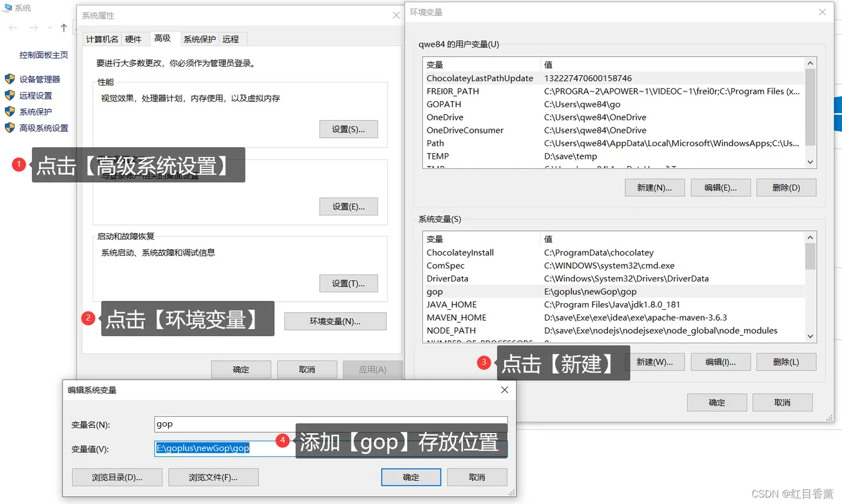This screenshot has width=842, height=504.
Task: Select the OneDriveConsumer user variable row
Action: 613,130
